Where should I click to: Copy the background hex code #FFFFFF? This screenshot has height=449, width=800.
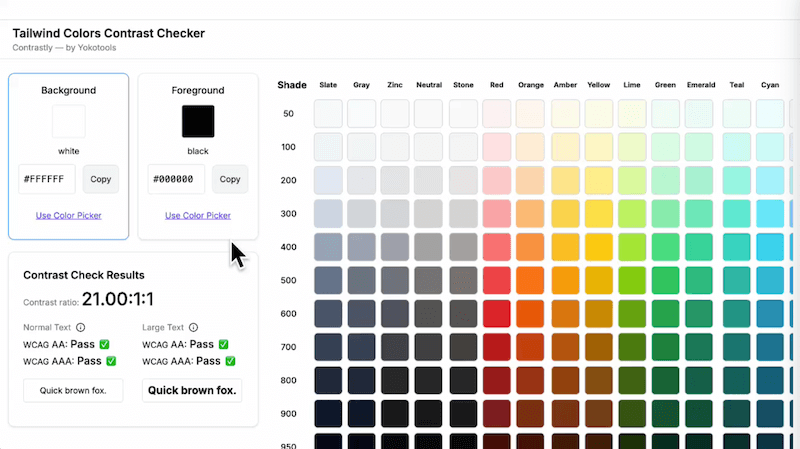coord(100,180)
